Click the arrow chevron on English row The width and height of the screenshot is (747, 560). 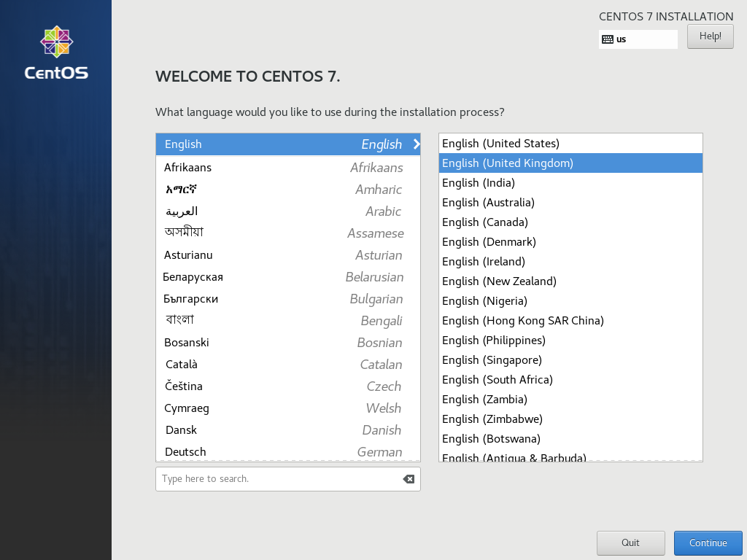pyautogui.click(x=417, y=144)
